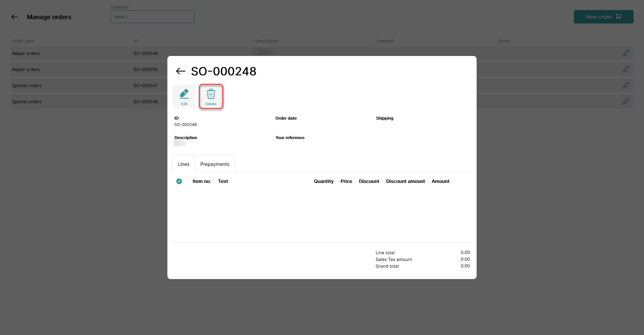
Task: Click the Sales Tax amount label
Action: [x=394, y=259]
